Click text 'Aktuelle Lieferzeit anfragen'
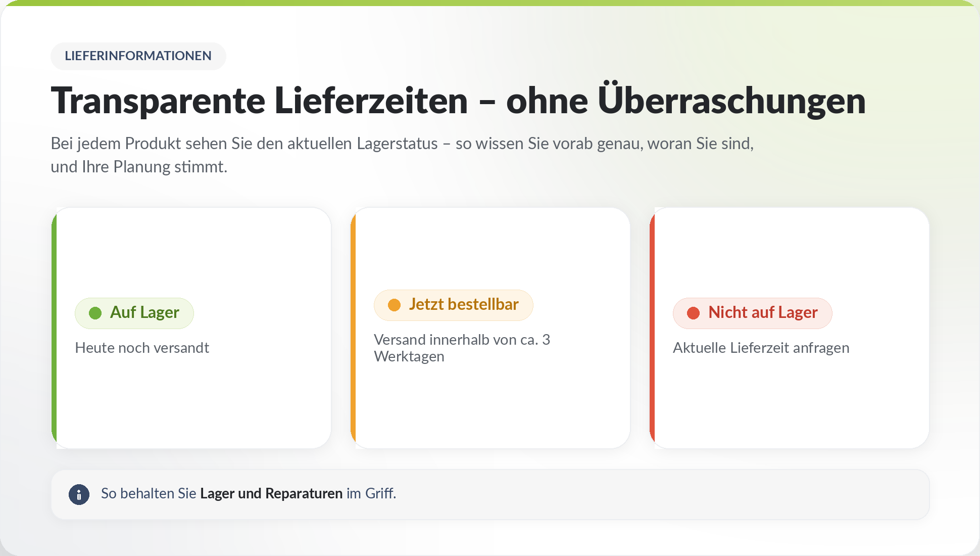The image size is (980, 556). (x=761, y=348)
